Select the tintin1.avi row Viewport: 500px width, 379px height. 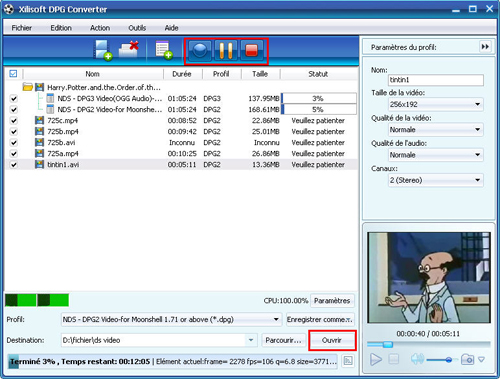coord(182,165)
